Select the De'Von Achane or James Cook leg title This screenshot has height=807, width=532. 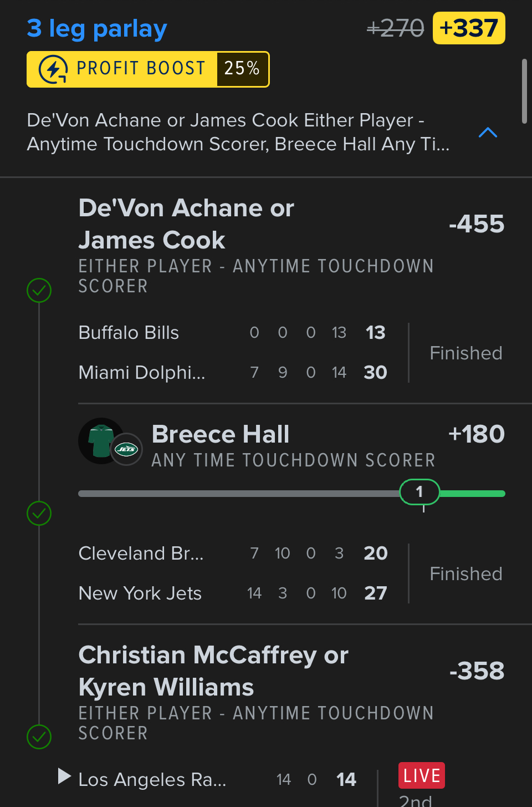pyautogui.click(x=186, y=224)
